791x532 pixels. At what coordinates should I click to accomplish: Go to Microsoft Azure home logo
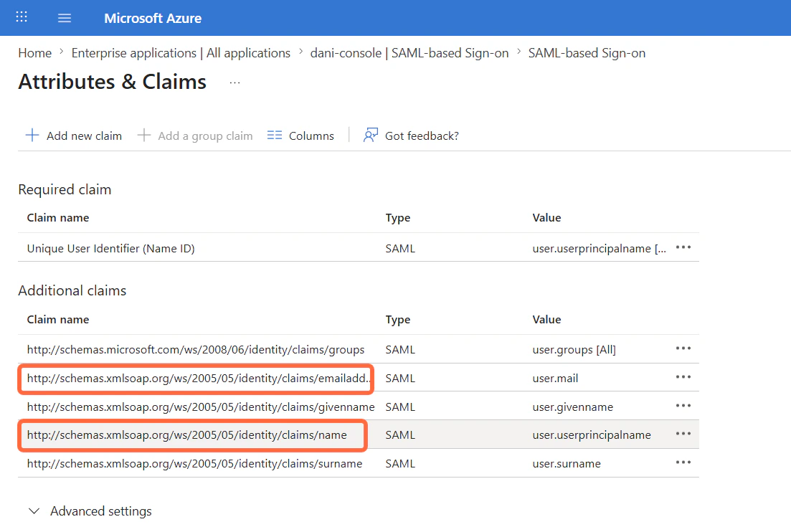(152, 18)
